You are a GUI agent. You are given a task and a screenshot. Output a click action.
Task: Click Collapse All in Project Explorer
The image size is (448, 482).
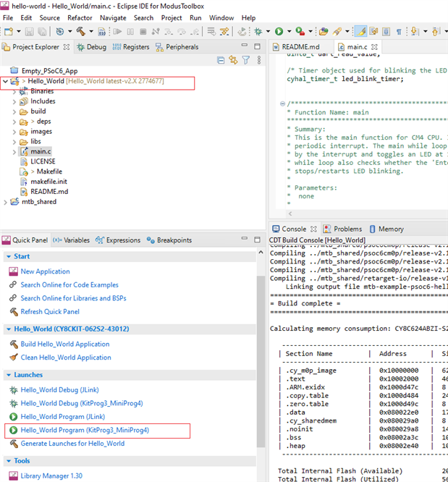click(221, 60)
